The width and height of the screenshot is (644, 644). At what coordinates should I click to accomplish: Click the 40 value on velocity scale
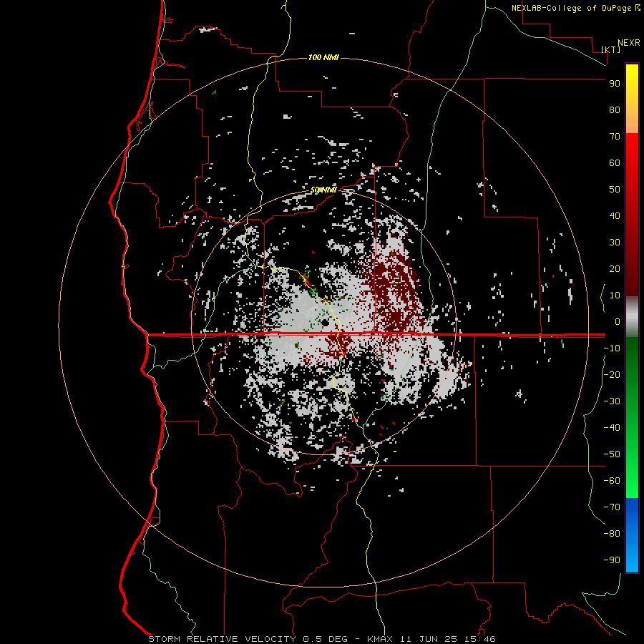point(615,215)
